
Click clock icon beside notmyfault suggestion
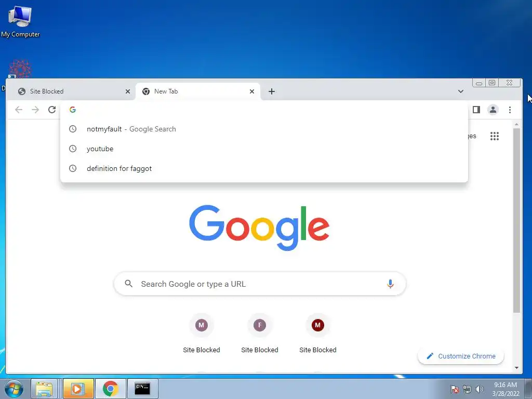tap(73, 129)
